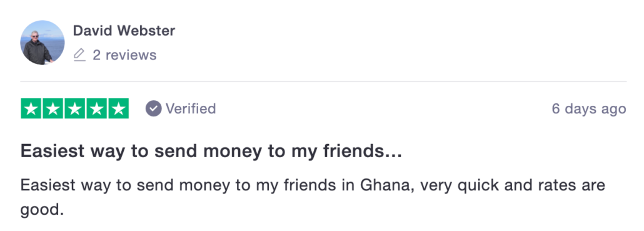
Task: Open the bold review title heading
Action: [x=211, y=151]
